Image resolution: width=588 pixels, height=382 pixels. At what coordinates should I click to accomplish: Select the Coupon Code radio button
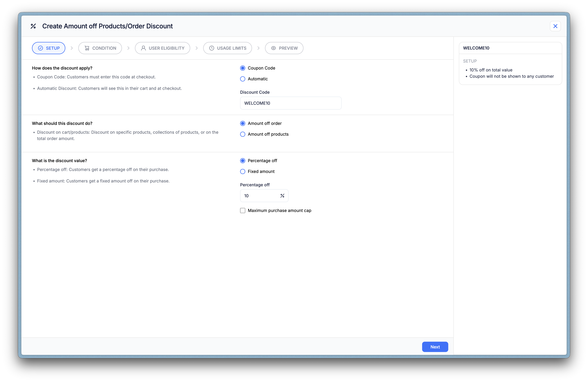(x=243, y=68)
